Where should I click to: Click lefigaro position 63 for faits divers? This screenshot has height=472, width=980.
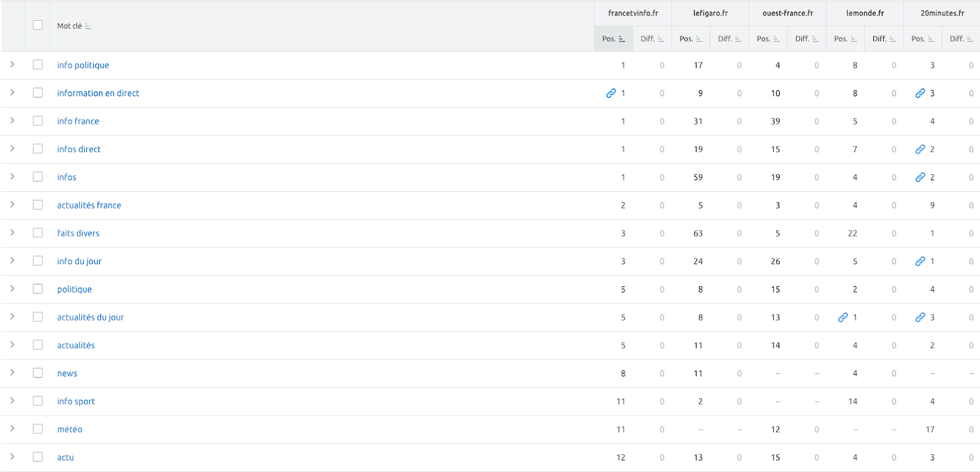point(698,234)
